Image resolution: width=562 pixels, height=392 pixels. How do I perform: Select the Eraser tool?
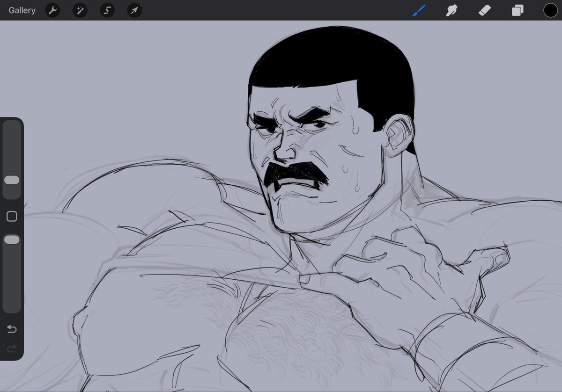[x=485, y=10]
